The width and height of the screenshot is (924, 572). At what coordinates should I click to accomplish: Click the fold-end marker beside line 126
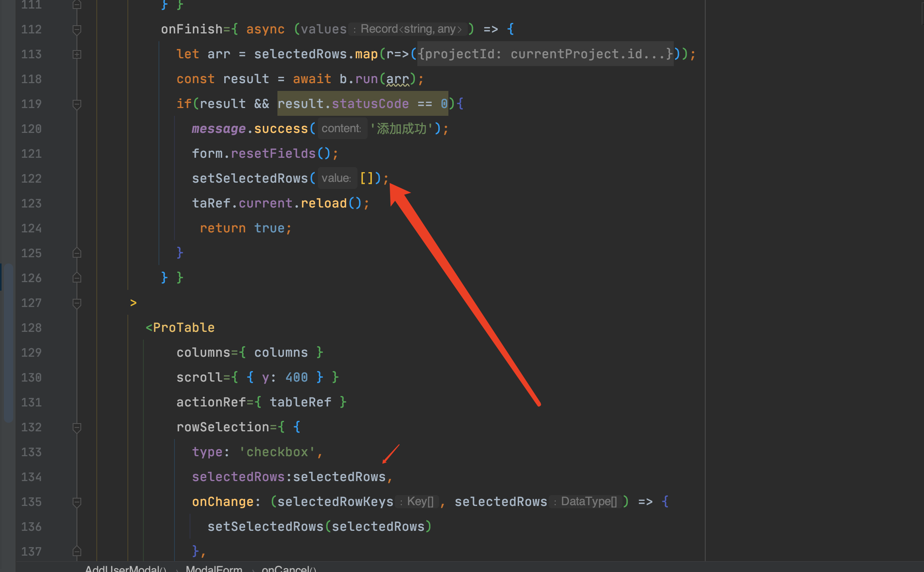point(77,277)
